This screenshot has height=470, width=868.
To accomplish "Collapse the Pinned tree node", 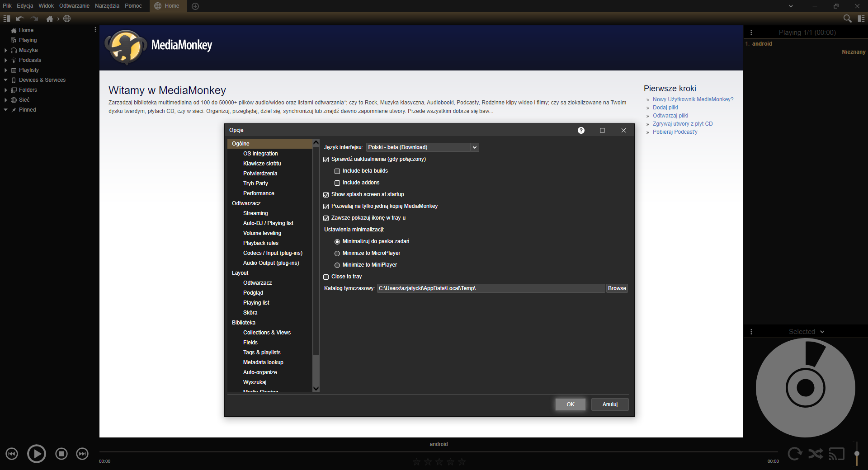I will [x=5, y=110].
